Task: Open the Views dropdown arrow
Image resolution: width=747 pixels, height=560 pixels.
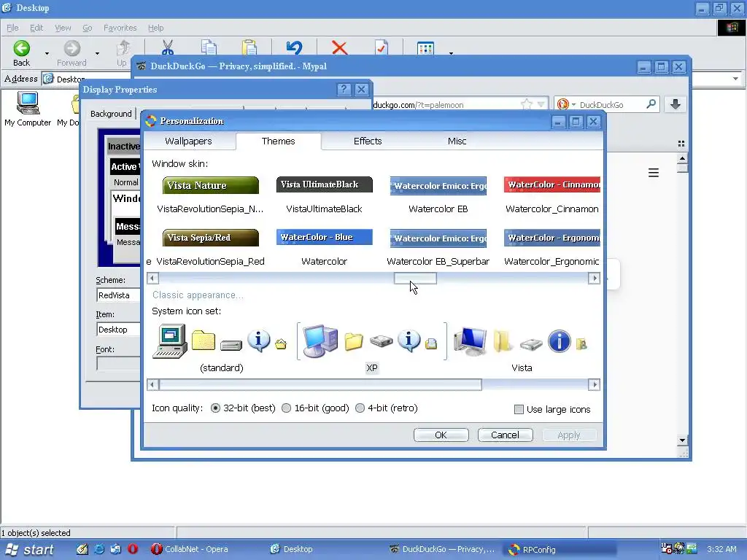Action: [x=451, y=53]
